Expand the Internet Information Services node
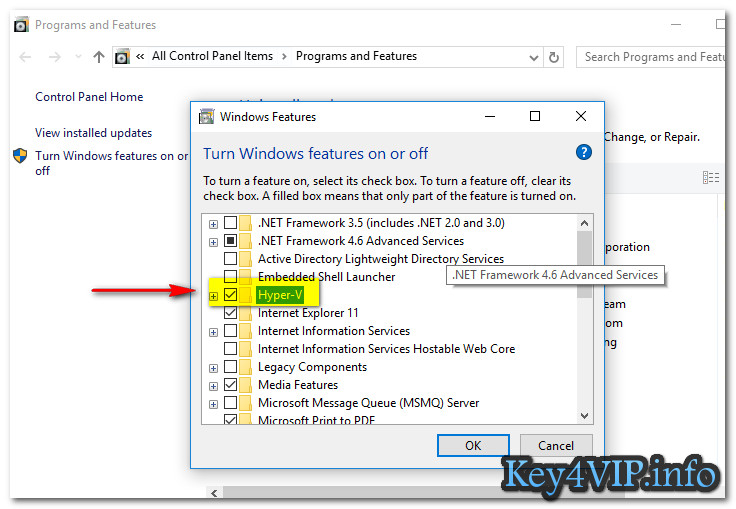Viewport: 736px width, 509px height. click(x=214, y=332)
